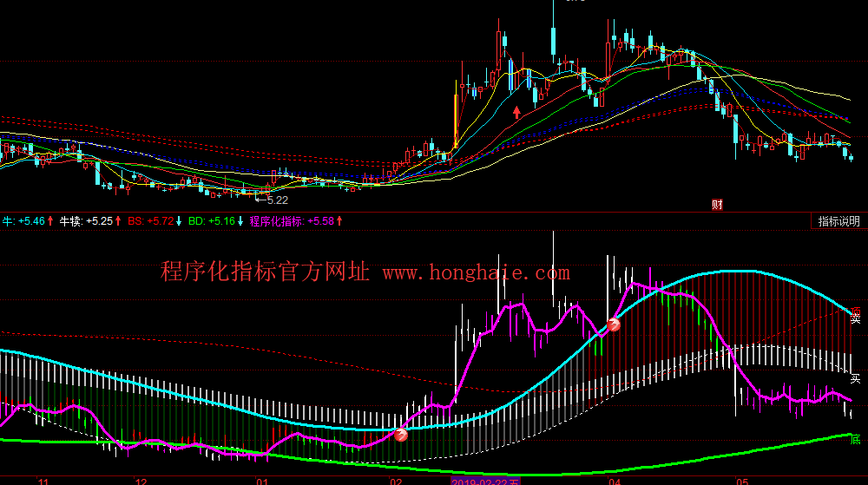The height and width of the screenshot is (485, 868).
Task: Click month 01 on the time axis
Action: (x=260, y=480)
